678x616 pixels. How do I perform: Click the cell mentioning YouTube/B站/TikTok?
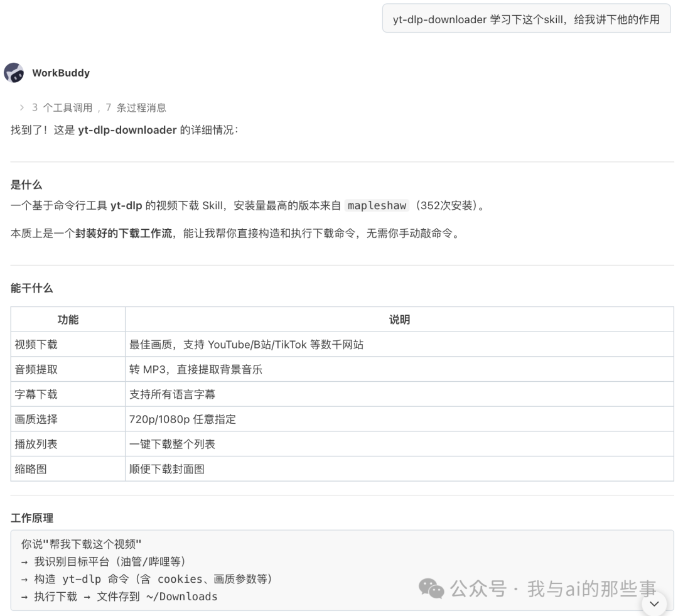399,344
